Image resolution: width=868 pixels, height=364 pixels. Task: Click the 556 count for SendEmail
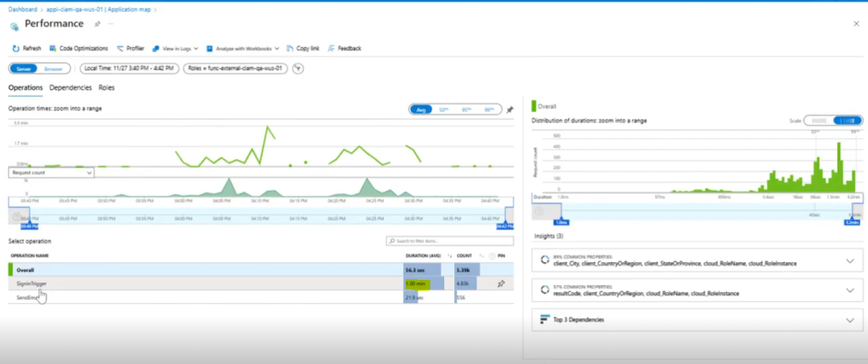click(462, 298)
